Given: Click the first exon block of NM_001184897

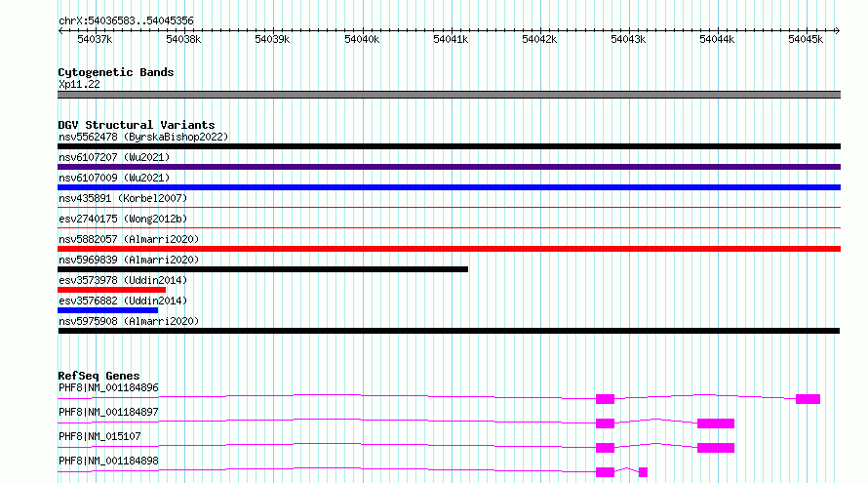Looking at the screenshot, I should point(605,423).
